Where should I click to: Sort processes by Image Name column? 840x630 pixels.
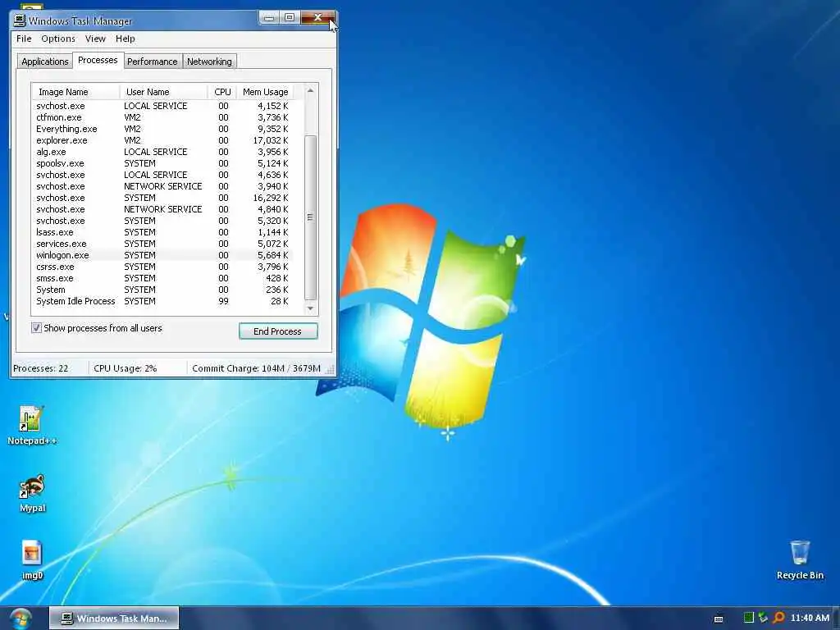(75, 92)
